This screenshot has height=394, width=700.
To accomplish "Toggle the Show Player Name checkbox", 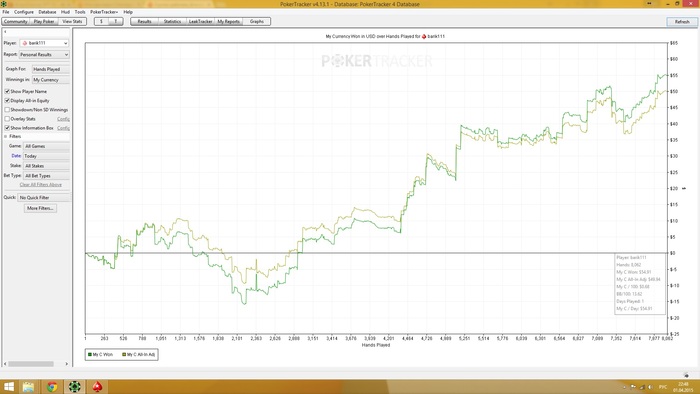I will click(7, 91).
